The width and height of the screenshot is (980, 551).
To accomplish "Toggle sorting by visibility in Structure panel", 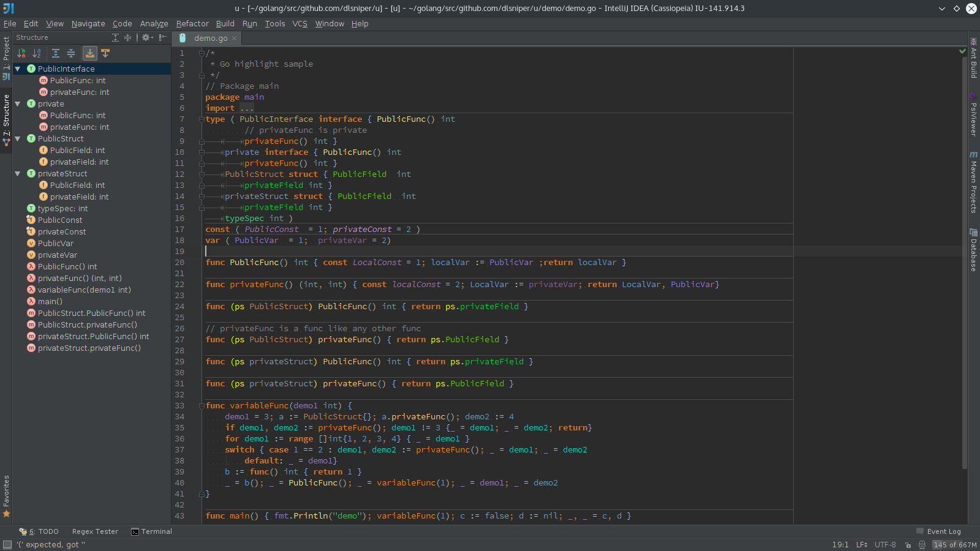I will [21, 53].
